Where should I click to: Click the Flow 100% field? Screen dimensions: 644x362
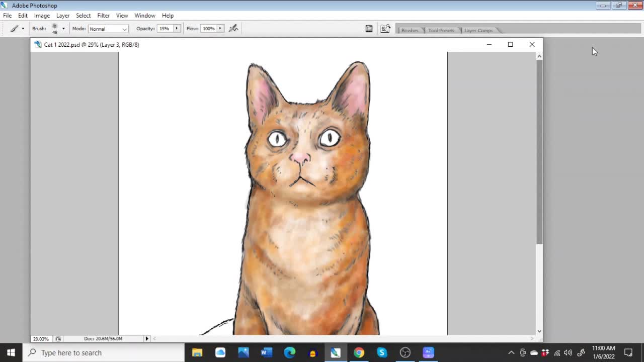pyautogui.click(x=208, y=29)
